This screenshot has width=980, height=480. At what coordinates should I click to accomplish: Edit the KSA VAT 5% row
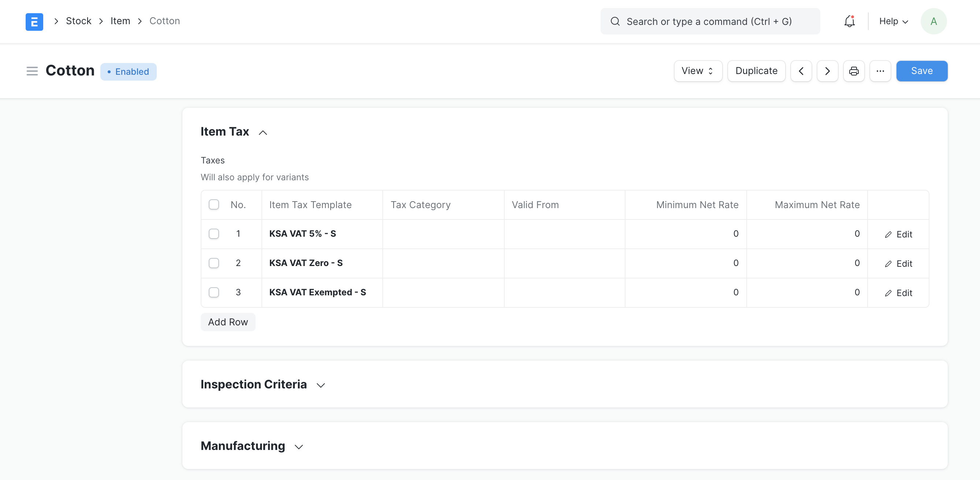tap(898, 234)
